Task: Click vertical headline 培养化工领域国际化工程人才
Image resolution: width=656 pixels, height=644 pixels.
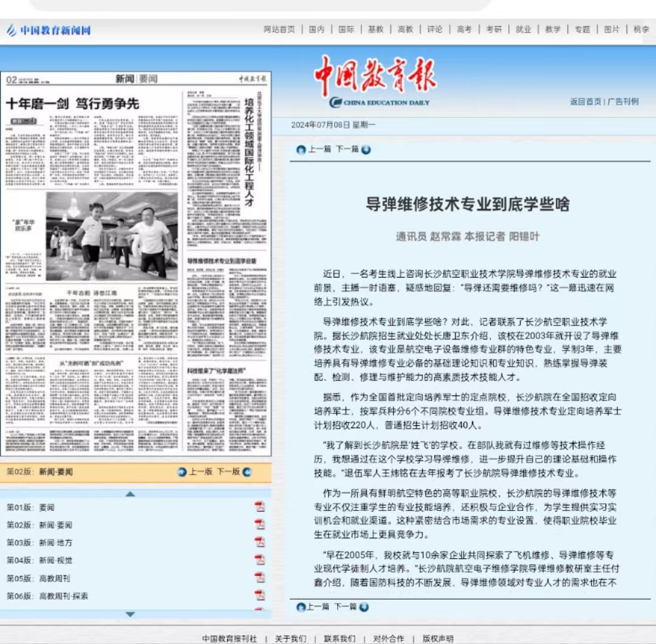Action: pos(250,152)
